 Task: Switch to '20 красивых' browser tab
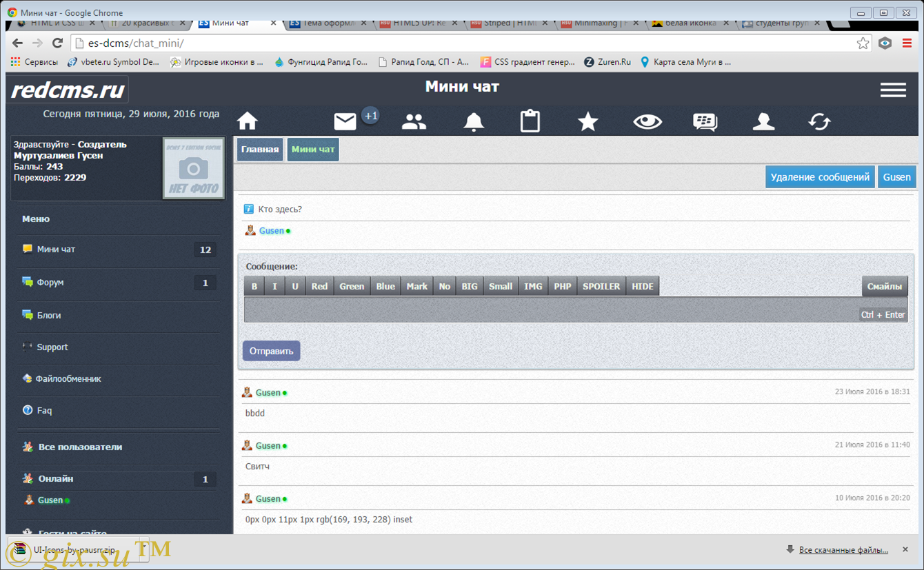pos(146,23)
